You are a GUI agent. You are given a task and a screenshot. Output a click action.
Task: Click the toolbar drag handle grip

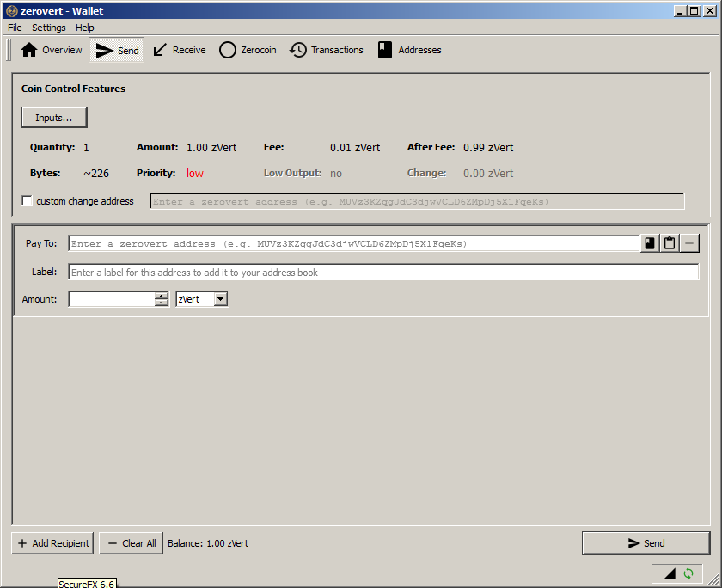[x=9, y=50]
